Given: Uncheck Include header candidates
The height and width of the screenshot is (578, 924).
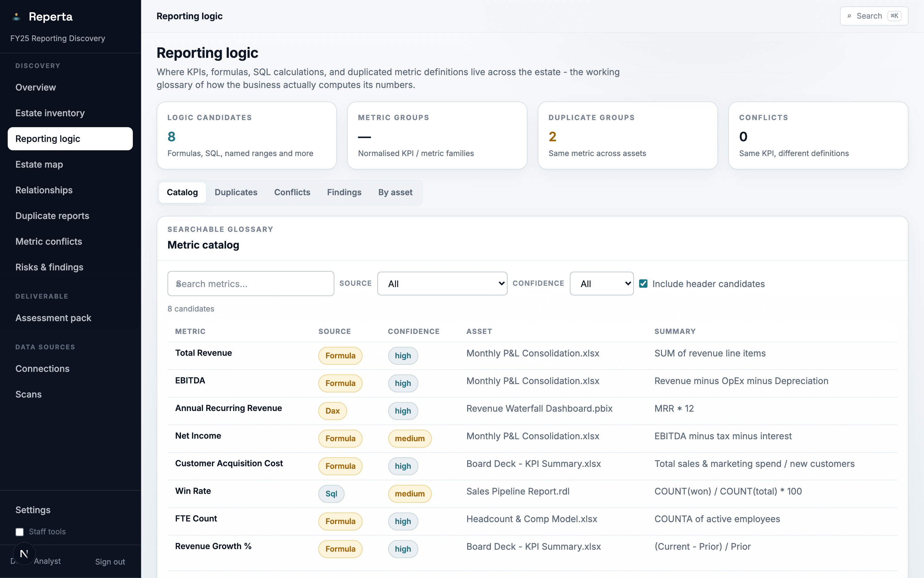Looking at the screenshot, I should pyautogui.click(x=643, y=284).
